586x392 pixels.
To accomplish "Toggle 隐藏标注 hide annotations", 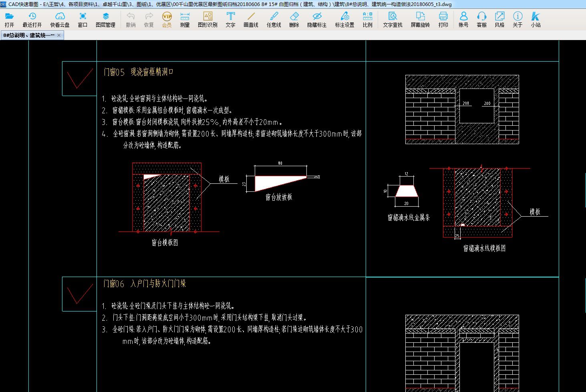I will coord(317,20).
